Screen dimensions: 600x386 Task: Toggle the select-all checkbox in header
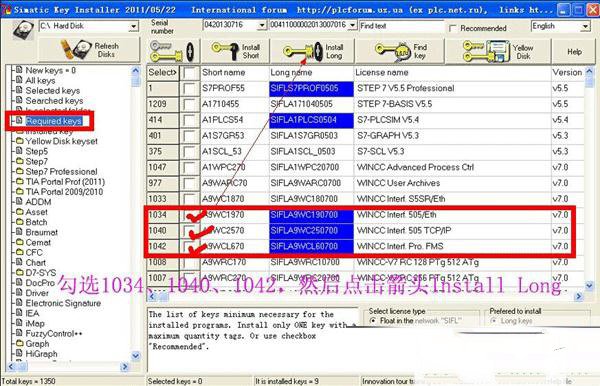189,72
